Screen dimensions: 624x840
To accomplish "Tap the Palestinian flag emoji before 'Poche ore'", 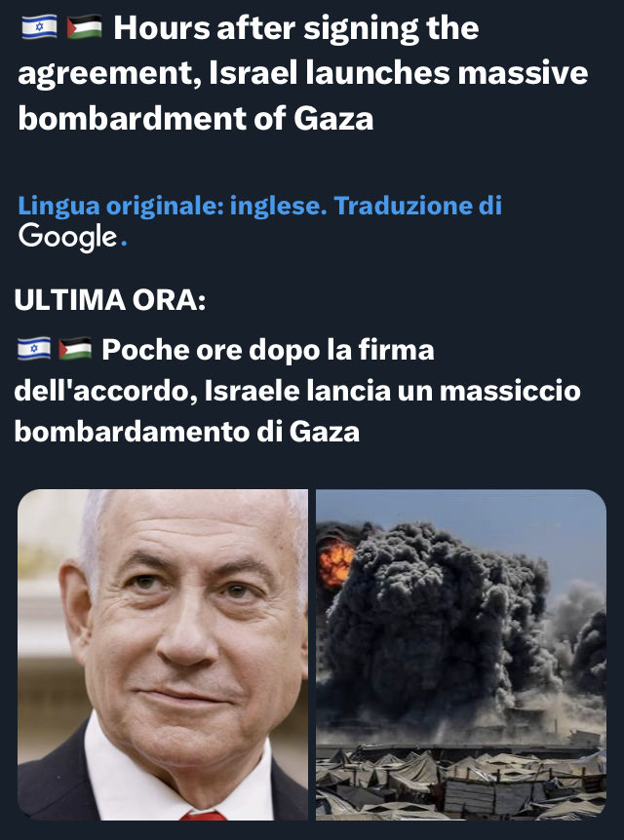I will (x=75, y=349).
